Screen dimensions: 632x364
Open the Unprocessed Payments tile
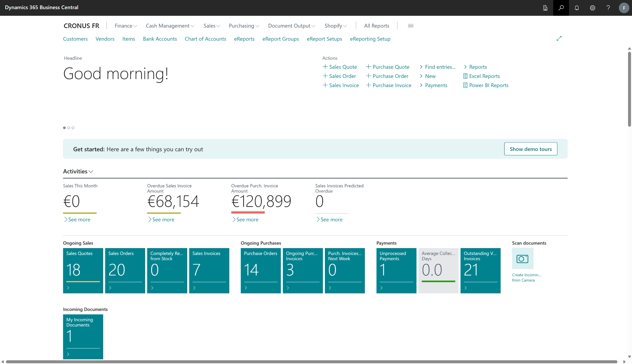point(396,271)
